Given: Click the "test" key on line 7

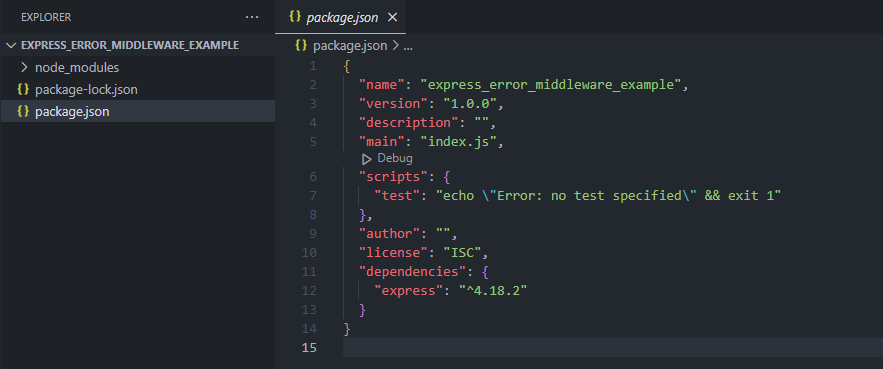Looking at the screenshot, I should tap(397, 195).
